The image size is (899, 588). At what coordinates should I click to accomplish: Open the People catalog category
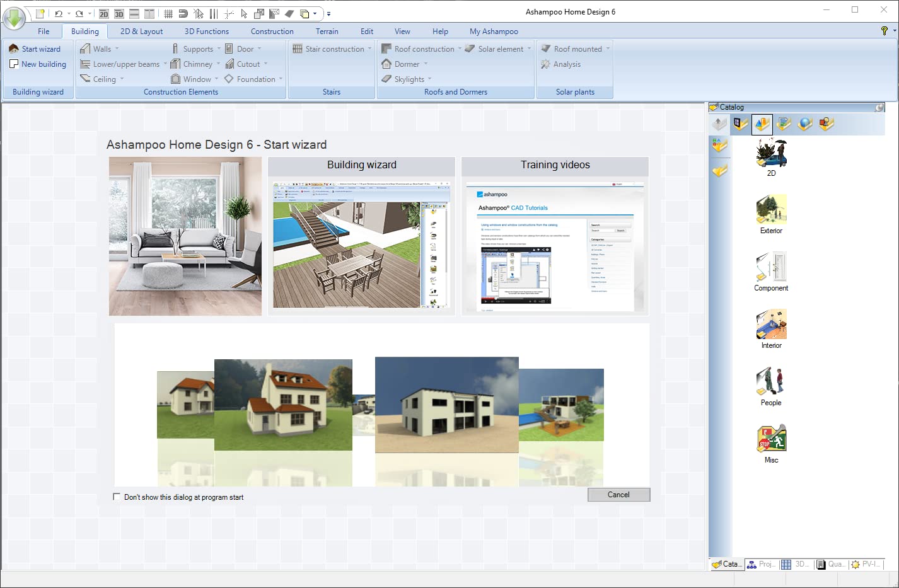[770, 386]
